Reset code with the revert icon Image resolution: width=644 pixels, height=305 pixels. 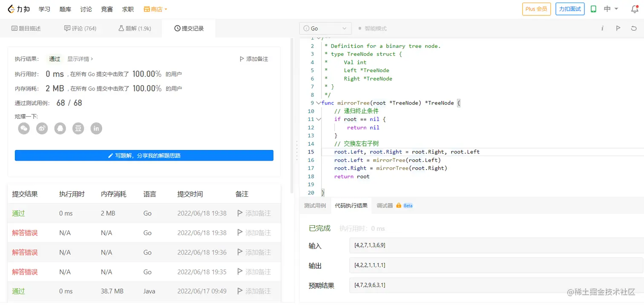click(634, 29)
